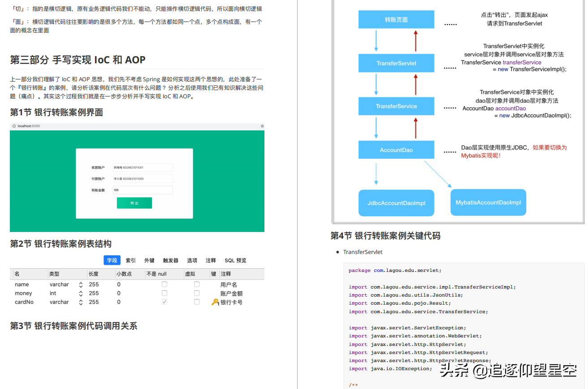Toggle the 不是 null checkbox for cardNo
Viewport: 588px width, 389px height.
point(164,302)
